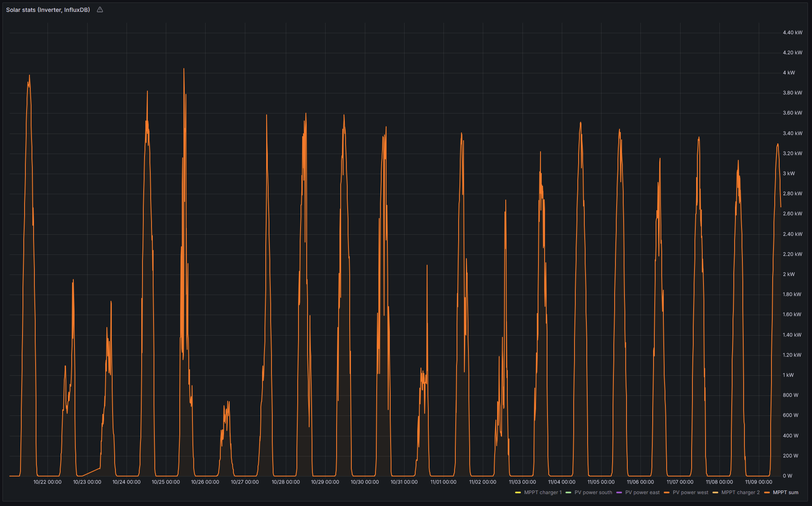
Task: Open the Solar stats panel title menu
Action: tap(48, 10)
